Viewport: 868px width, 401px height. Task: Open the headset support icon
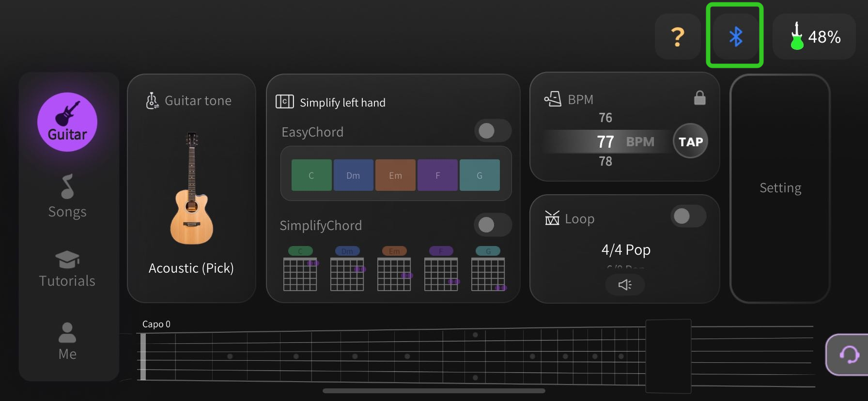tap(849, 355)
